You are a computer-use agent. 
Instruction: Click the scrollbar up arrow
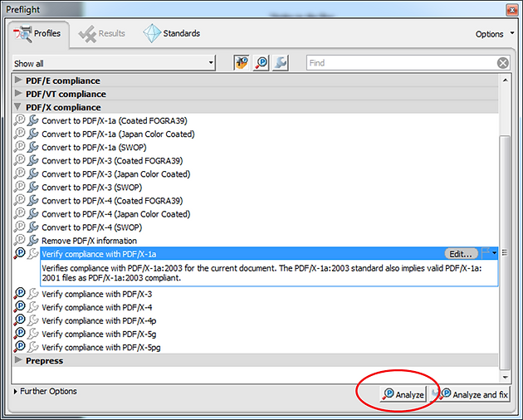point(506,80)
